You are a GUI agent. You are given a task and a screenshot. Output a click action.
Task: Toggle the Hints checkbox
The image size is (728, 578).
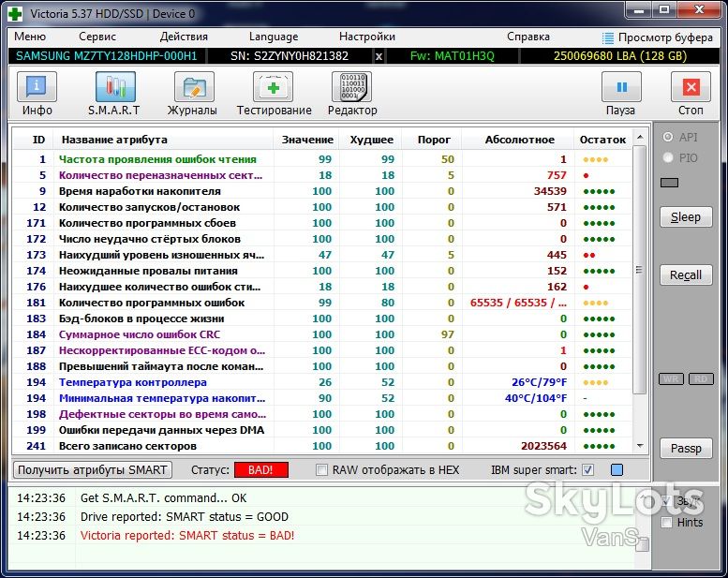[x=667, y=523]
